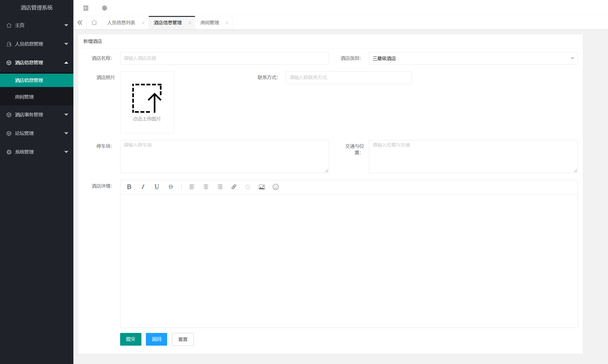Set text alignment to center
Viewport: 608px width, 364px height.
click(x=206, y=187)
